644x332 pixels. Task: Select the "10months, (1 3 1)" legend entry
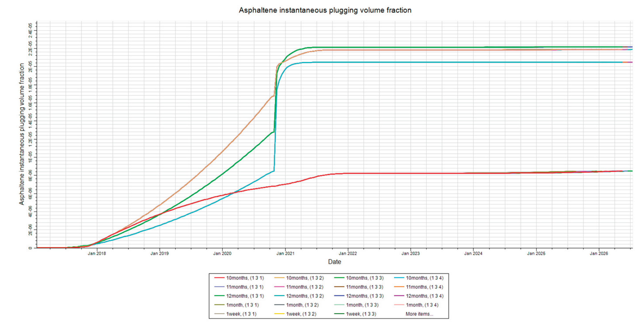click(245, 278)
